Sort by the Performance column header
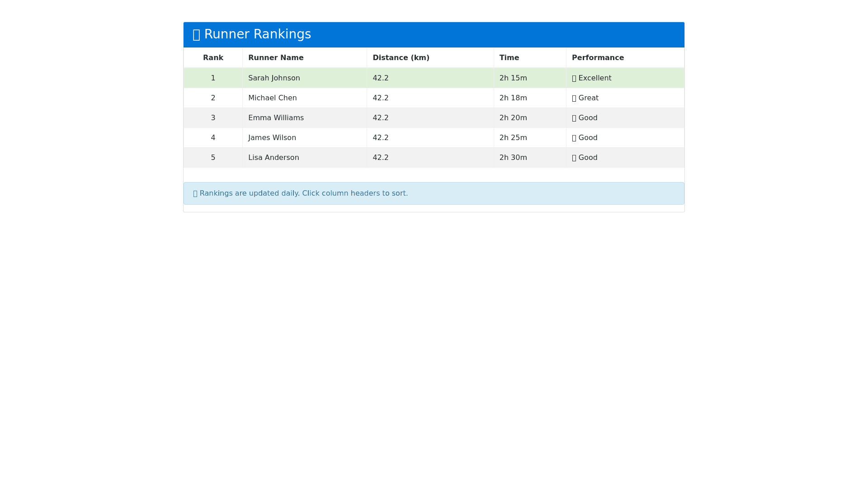The height and width of the screenshot is (488, 868). [x=598, y=58]
